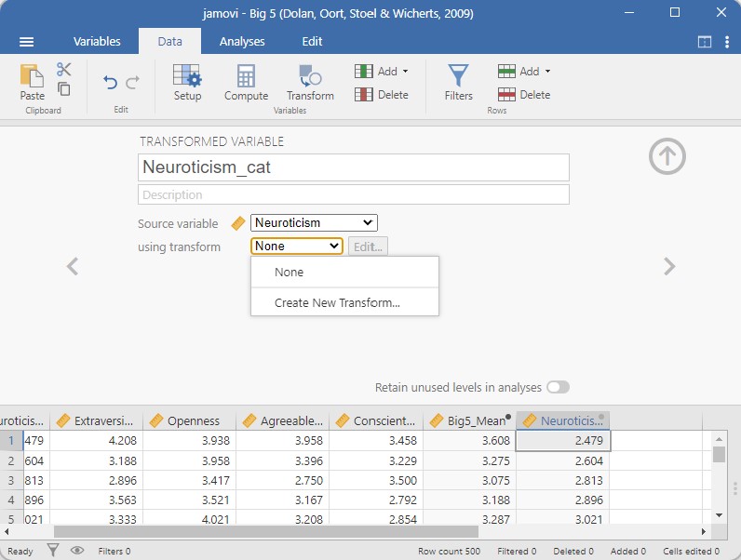Select row header 3
The width and height of the screenshot is (741, 560).
[11, 480]
